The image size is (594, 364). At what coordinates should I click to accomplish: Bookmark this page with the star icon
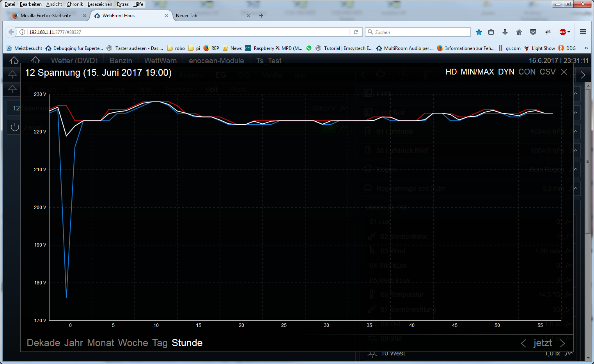pyautogui.click(x=479, y=32)
